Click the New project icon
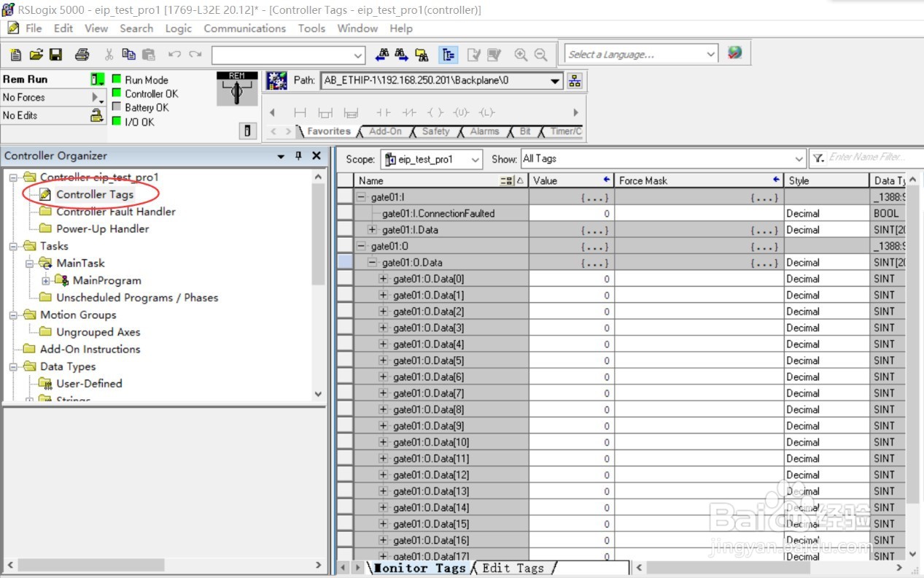This screenshot has height=578, width=924. click(x=16, y=55)
